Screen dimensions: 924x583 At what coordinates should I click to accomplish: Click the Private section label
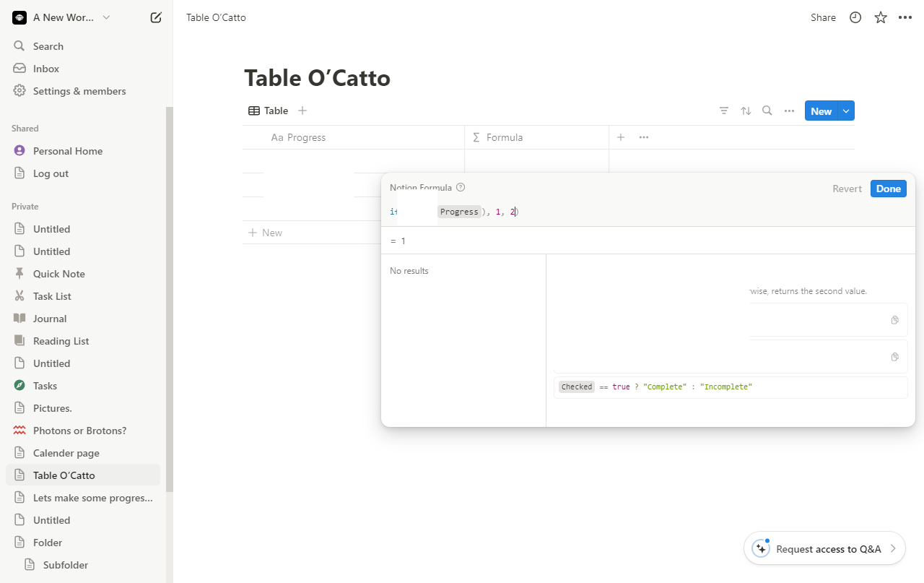(x=25, y=207)
